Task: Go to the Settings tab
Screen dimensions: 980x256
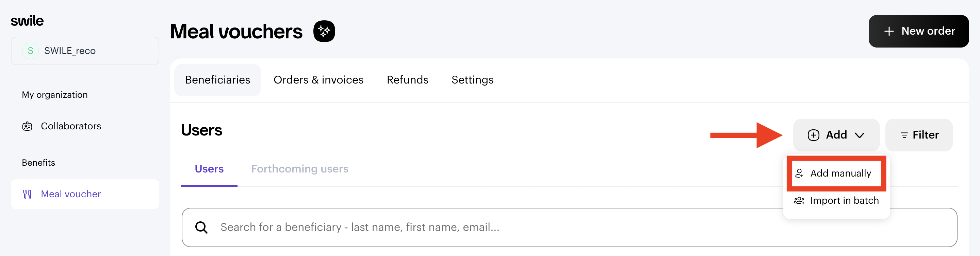Action: (x=472, y=80)
